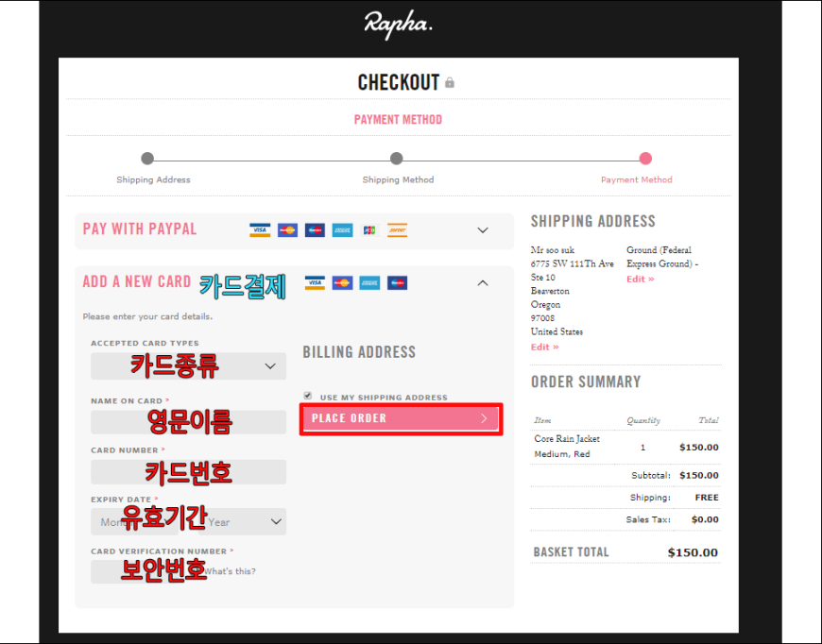Click the JCB icon in PayPal row
This screenshot has height=644, width=822.
tap(369, 230)
